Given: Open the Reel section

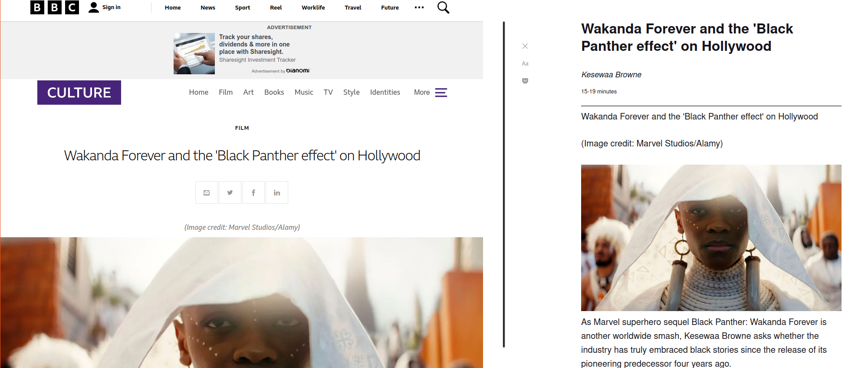Looking at the screenshot, I should pos(276,8).
